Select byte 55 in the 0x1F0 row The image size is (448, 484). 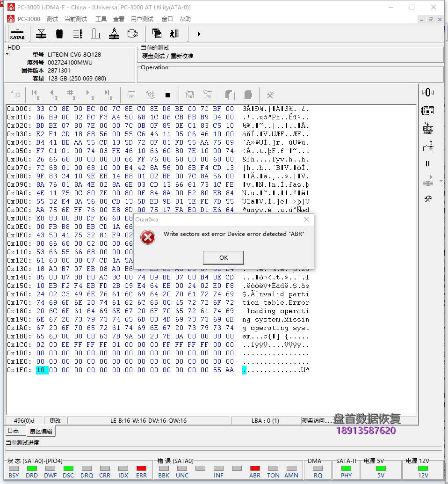pos(217,370)
